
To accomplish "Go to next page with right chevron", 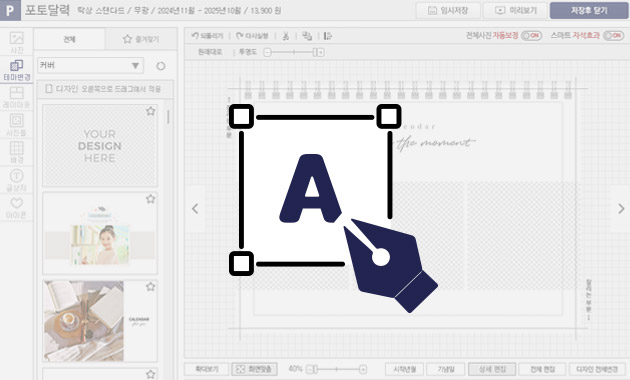I will (621, 208).
